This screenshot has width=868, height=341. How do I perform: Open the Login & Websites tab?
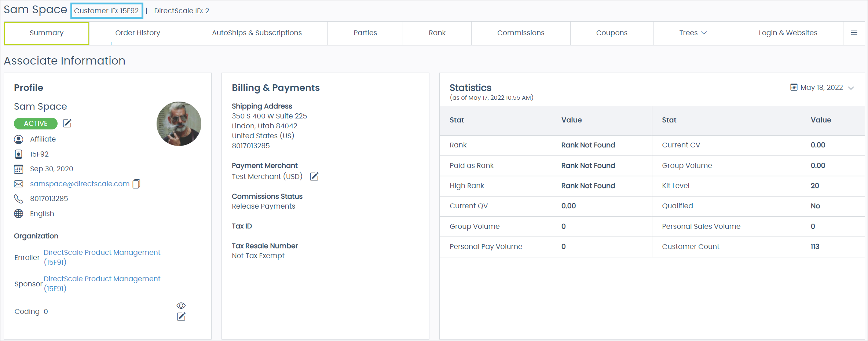pos(788,33)
